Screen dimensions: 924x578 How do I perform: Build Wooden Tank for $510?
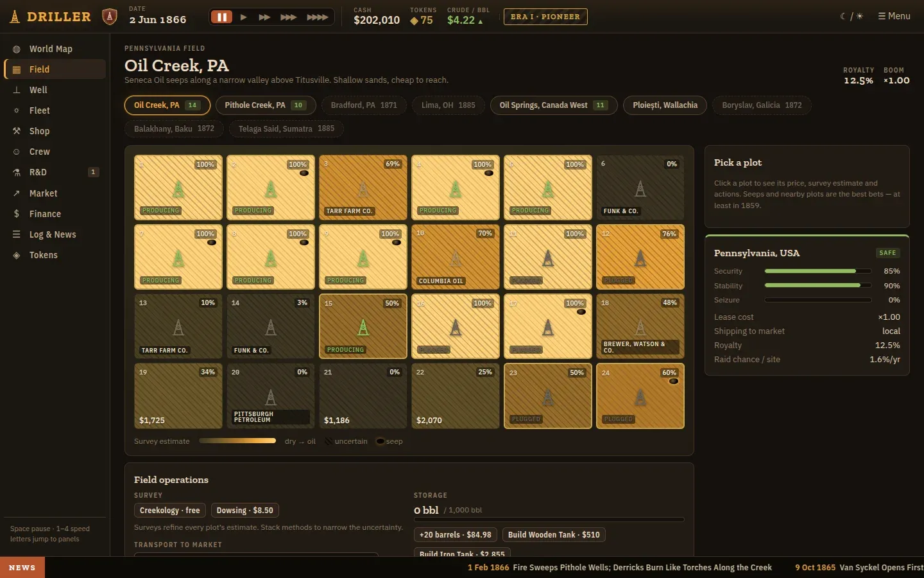click(x=554, y=535)
